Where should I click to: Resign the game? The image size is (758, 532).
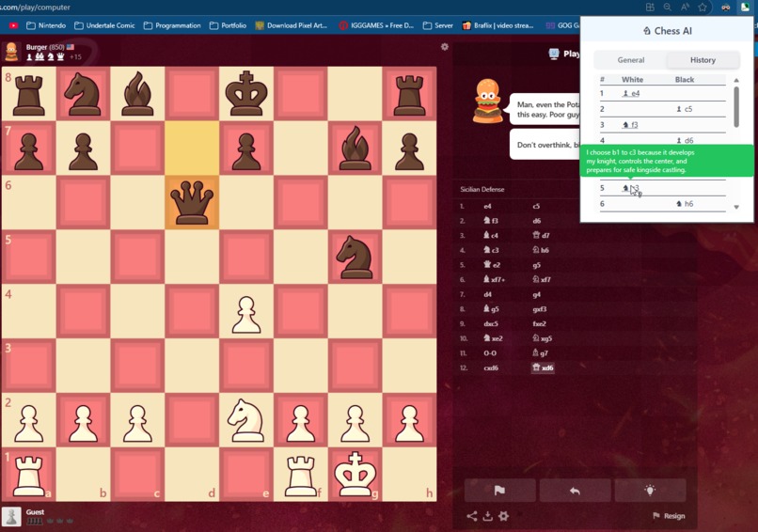[x=669, y=516]
